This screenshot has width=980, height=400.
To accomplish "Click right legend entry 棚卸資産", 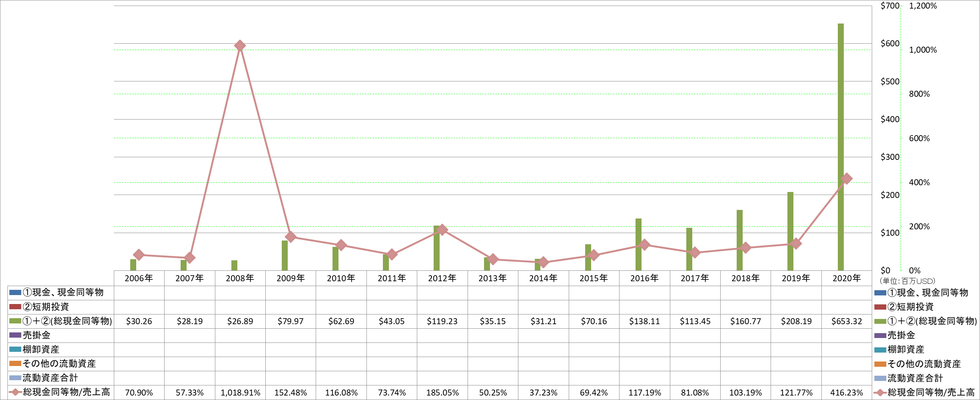I will (x=899, y=349).
